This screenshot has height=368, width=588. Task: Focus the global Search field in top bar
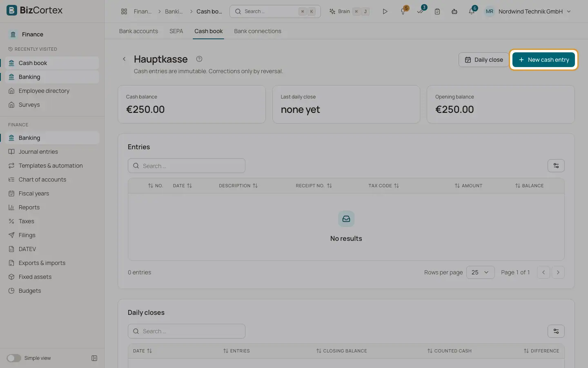click(x=275, y=11)
